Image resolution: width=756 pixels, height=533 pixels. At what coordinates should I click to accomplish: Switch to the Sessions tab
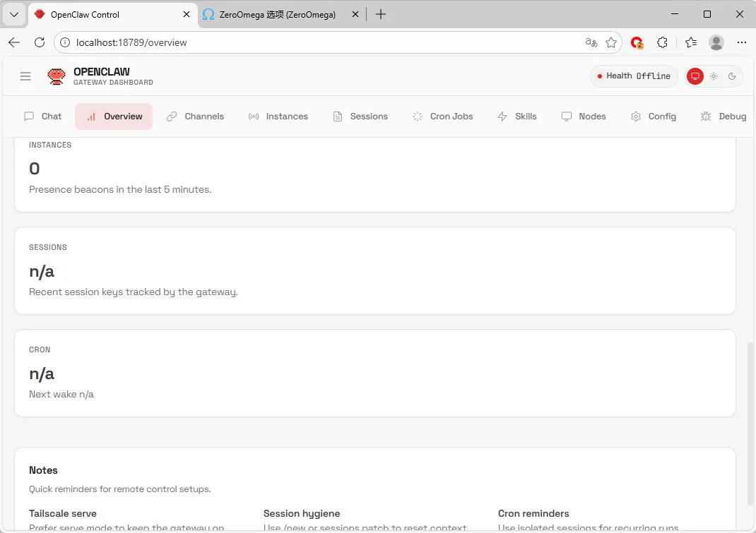[360, 116]
